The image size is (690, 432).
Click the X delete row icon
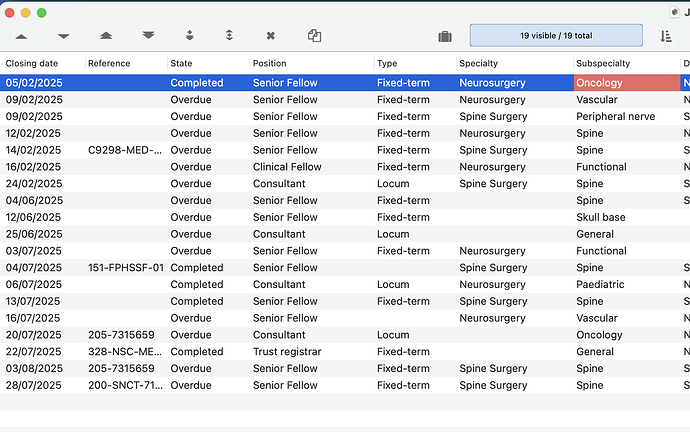pos(271,36)
